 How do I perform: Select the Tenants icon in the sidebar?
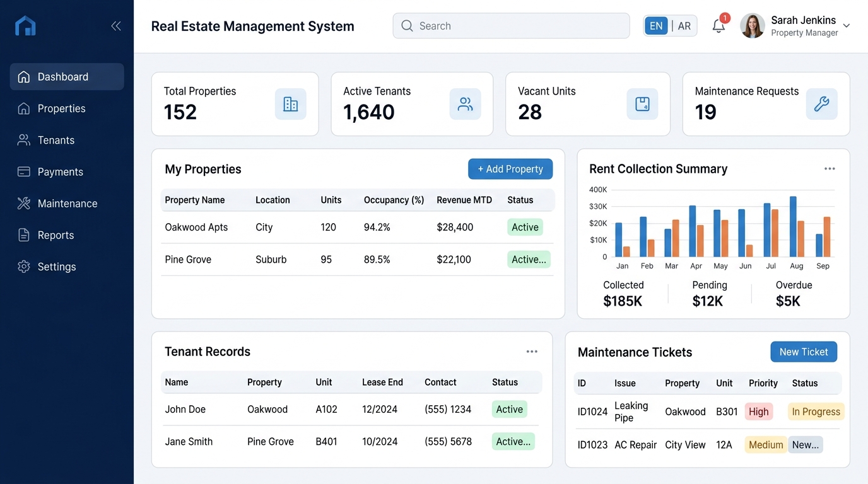pyautogui.click(x=19, y=140)
